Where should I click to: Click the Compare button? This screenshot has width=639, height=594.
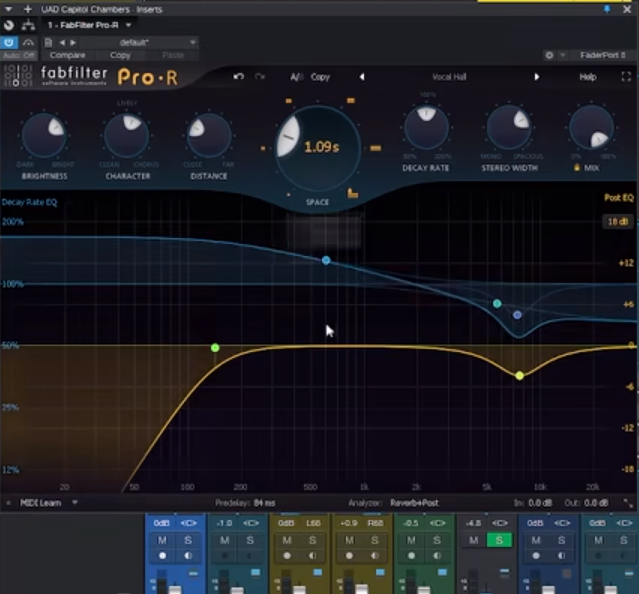click(x=67, y=55)
